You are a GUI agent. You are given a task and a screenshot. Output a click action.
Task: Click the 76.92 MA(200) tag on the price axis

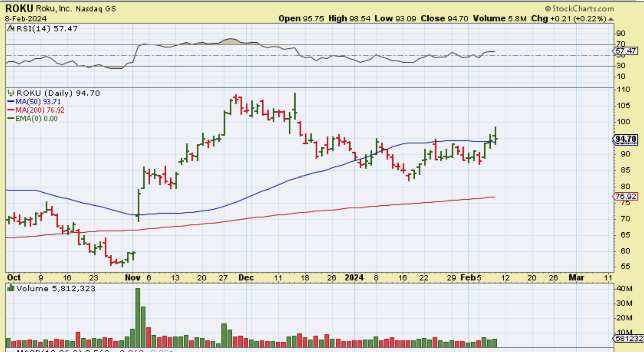click(x=626, y=196)
